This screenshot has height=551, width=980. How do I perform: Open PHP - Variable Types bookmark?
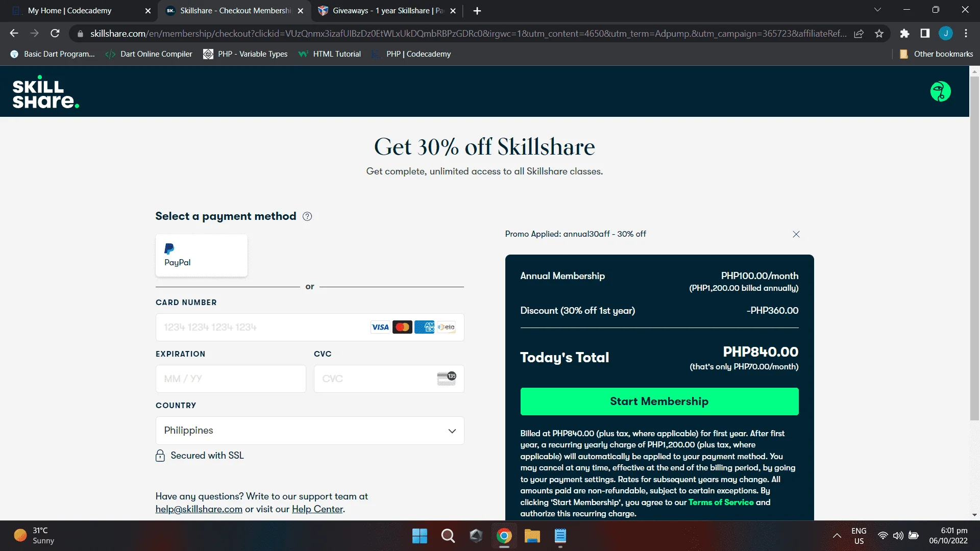246,54
